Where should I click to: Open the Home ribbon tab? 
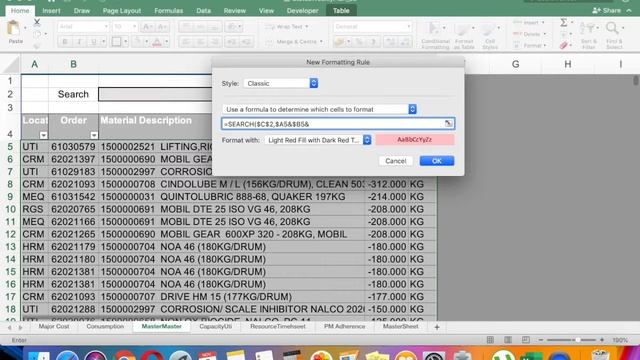(20, 11)
